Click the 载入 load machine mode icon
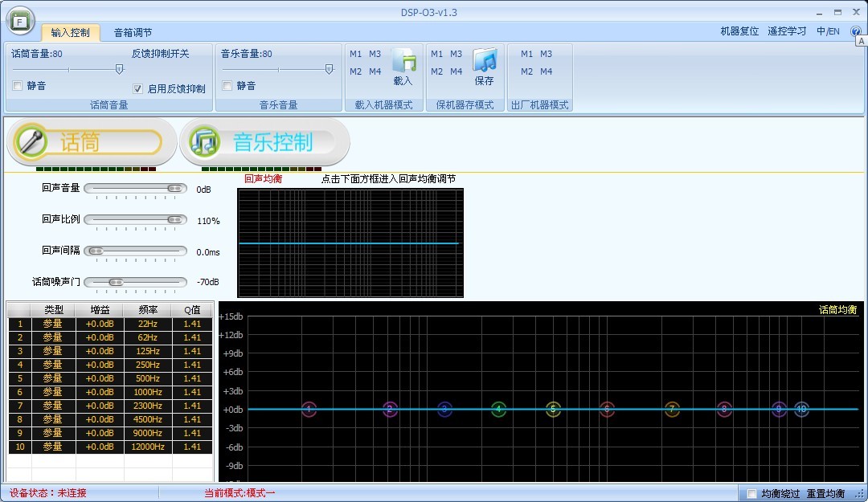 tap(406, 66)
